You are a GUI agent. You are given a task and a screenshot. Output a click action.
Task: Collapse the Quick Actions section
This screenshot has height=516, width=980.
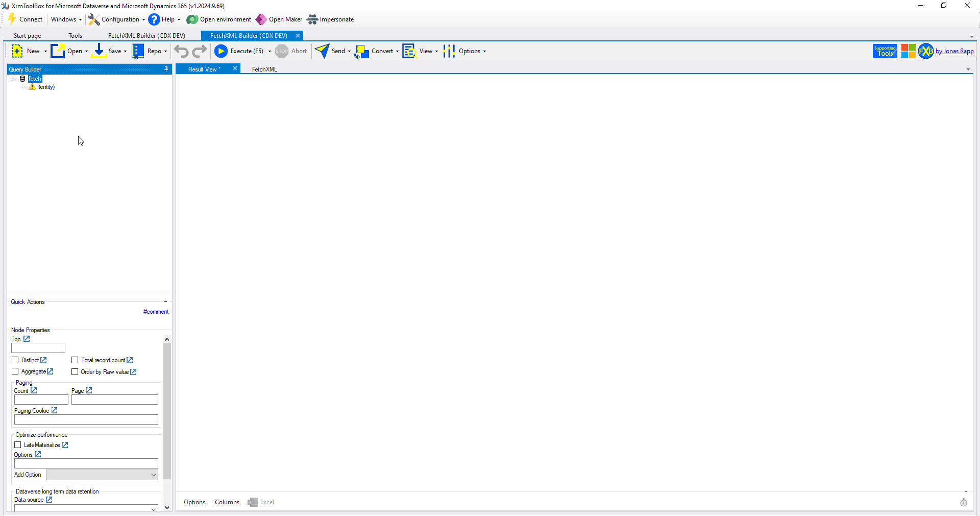(165, 302)
